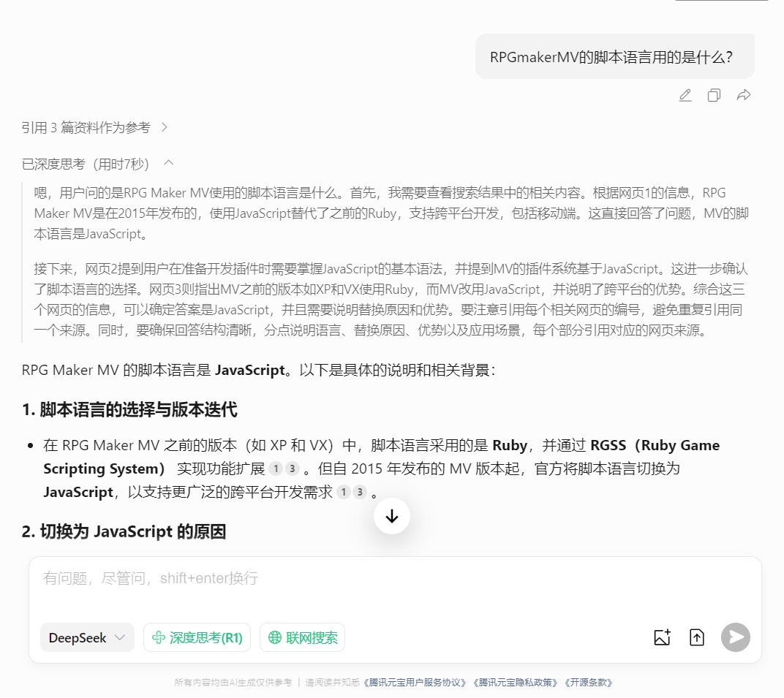This screenshot has height=698, width=784.
Task: Toggle 联网搜索 web search mode
Action: tap(303, 637)
